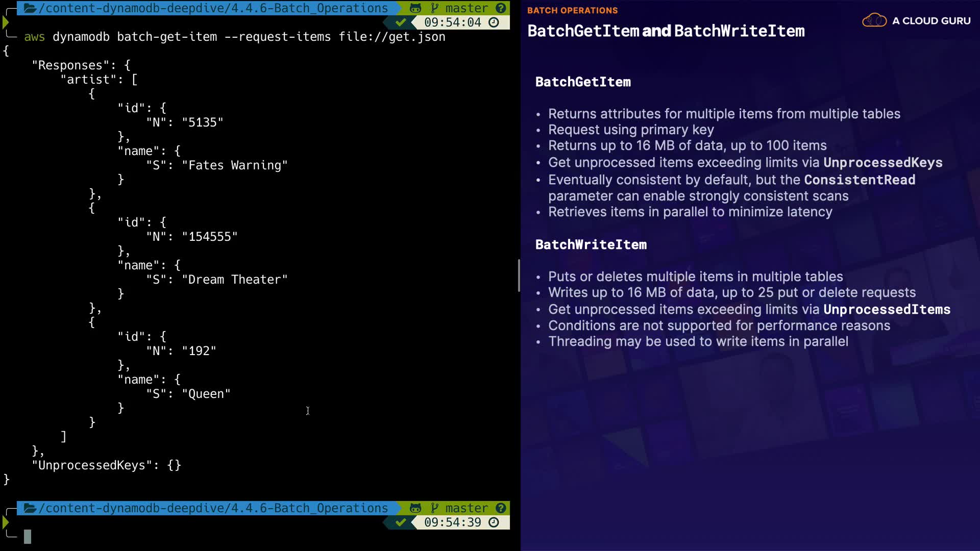
Task: Click the A Cloud Guru cloud logo
Action: pos(874,21)
